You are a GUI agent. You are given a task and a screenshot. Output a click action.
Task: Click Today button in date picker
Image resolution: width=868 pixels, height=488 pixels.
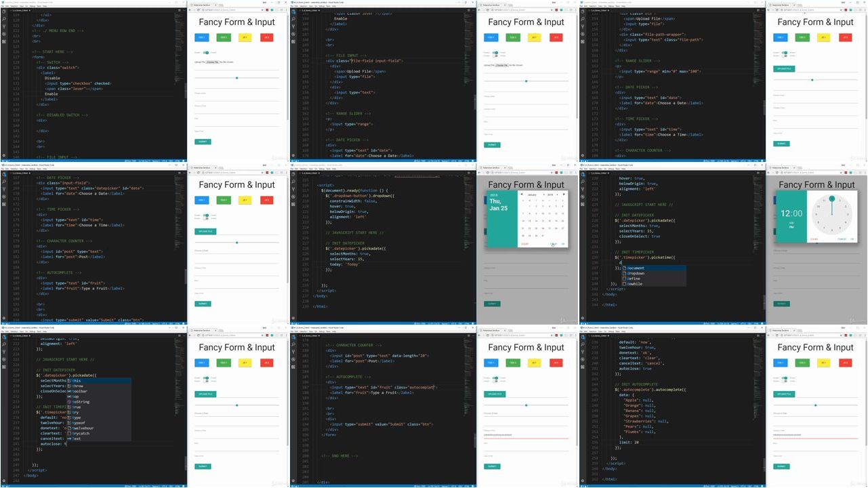(x=554, y=244)
